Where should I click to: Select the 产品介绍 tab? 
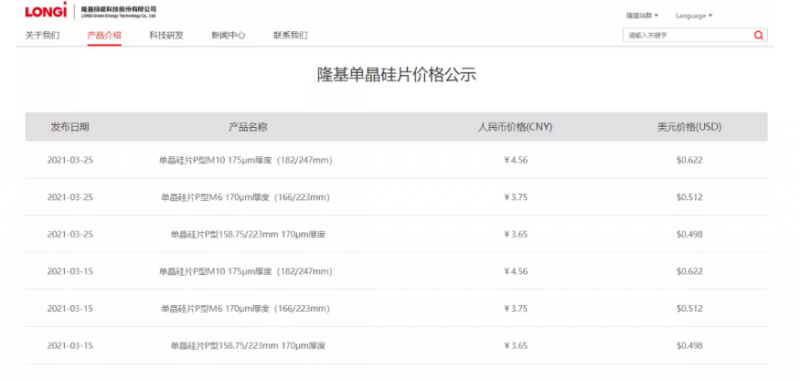104,35
